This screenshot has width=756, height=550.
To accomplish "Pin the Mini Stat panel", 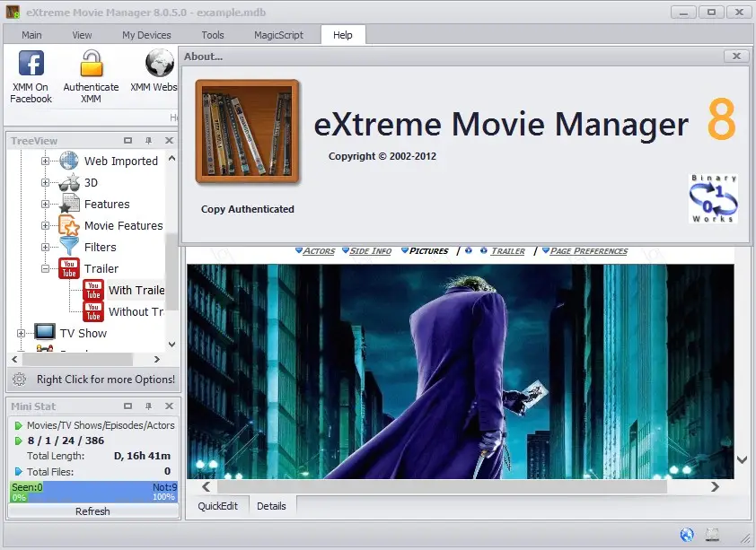I will pyautogui.click(x=148, y=406).
